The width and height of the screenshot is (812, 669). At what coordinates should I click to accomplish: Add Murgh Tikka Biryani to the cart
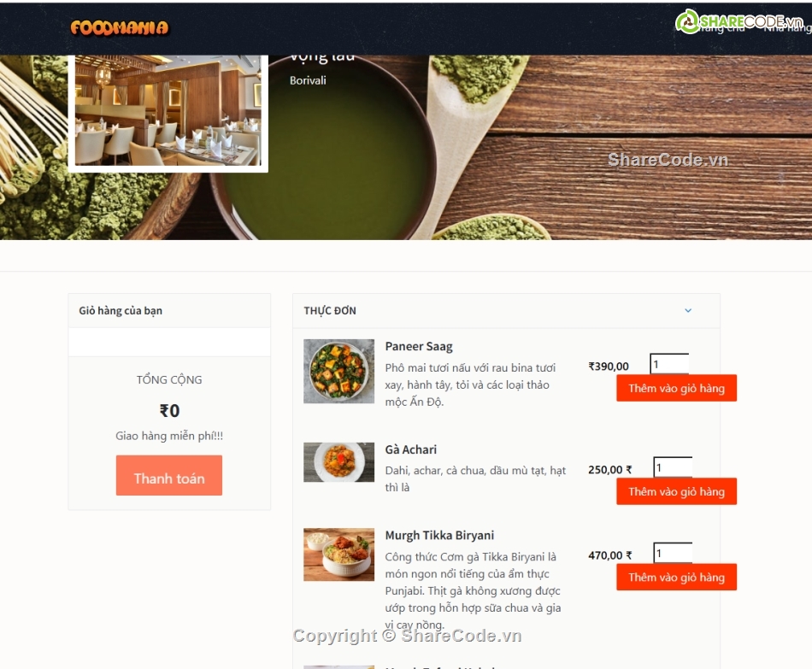(x=676, y=577)
